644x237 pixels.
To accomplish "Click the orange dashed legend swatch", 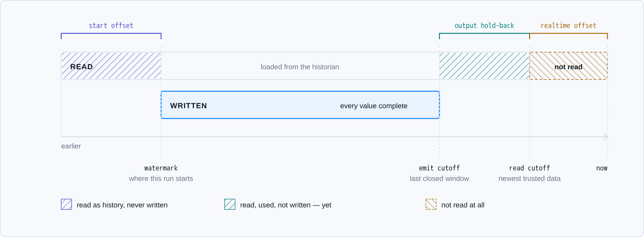I will (431, 204).
